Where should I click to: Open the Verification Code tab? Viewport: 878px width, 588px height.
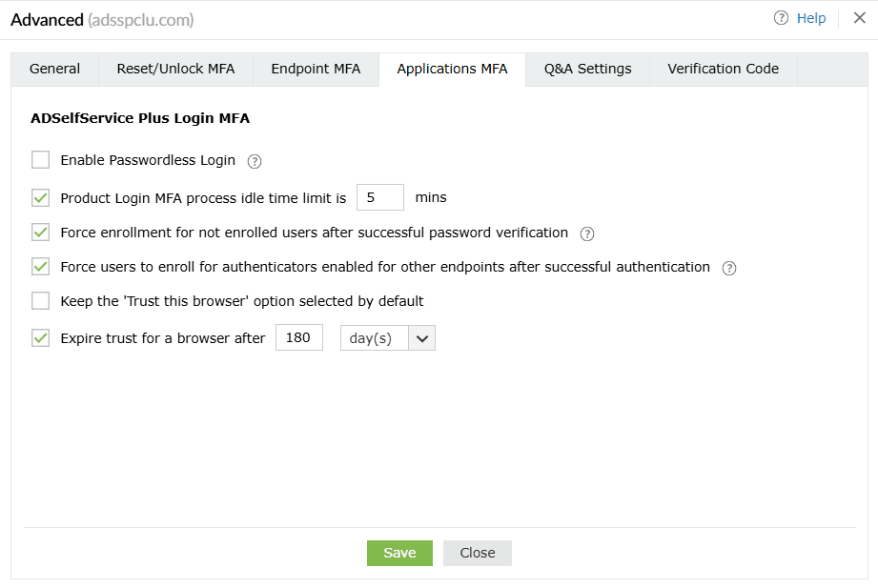[x=723, y=69]
